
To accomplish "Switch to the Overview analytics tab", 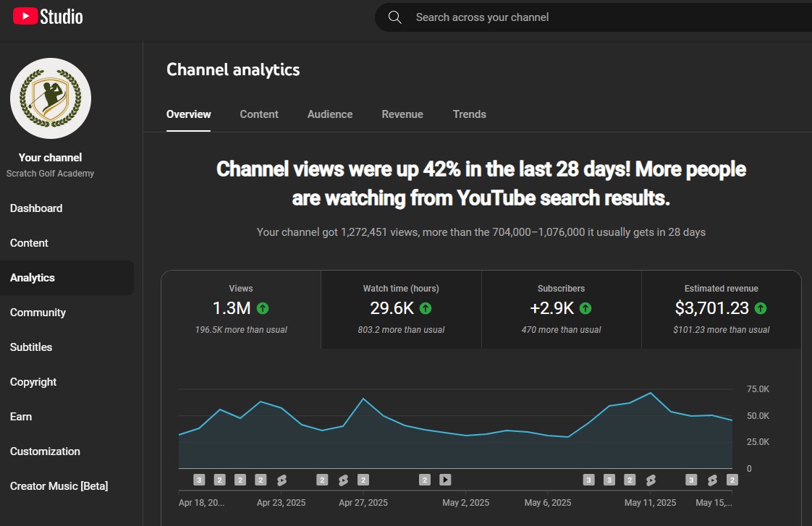I will coord(188,114).
